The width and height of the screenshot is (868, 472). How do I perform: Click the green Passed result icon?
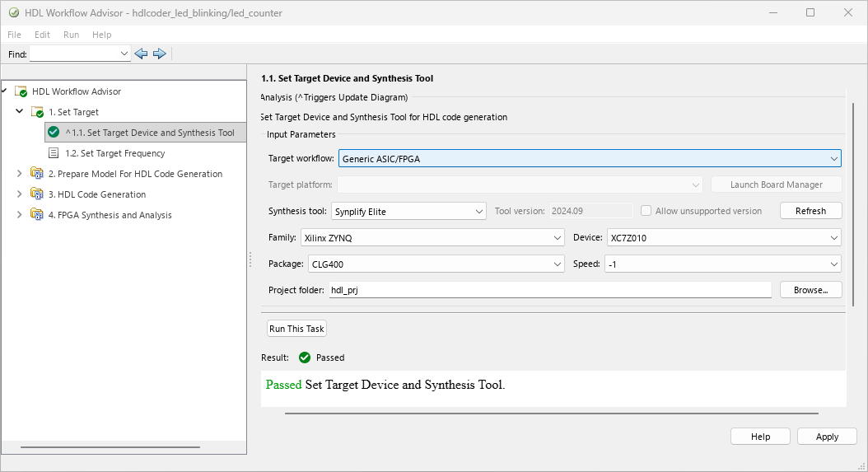pos(305,358)
